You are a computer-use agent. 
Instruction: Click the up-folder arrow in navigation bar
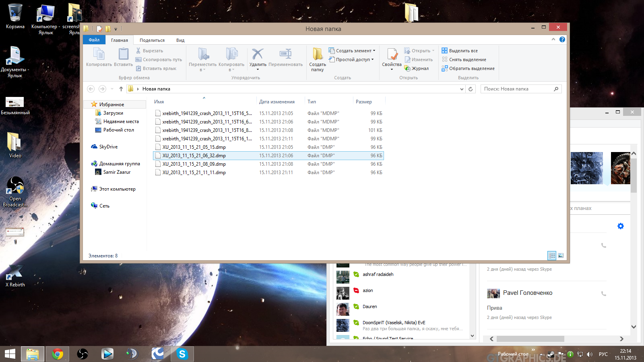pos(121,89)
